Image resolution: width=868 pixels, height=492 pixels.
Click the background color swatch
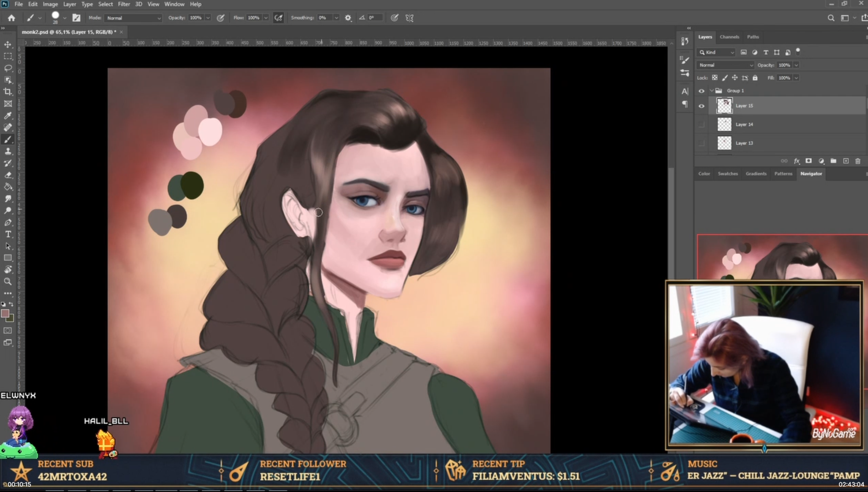click(10, 319)
